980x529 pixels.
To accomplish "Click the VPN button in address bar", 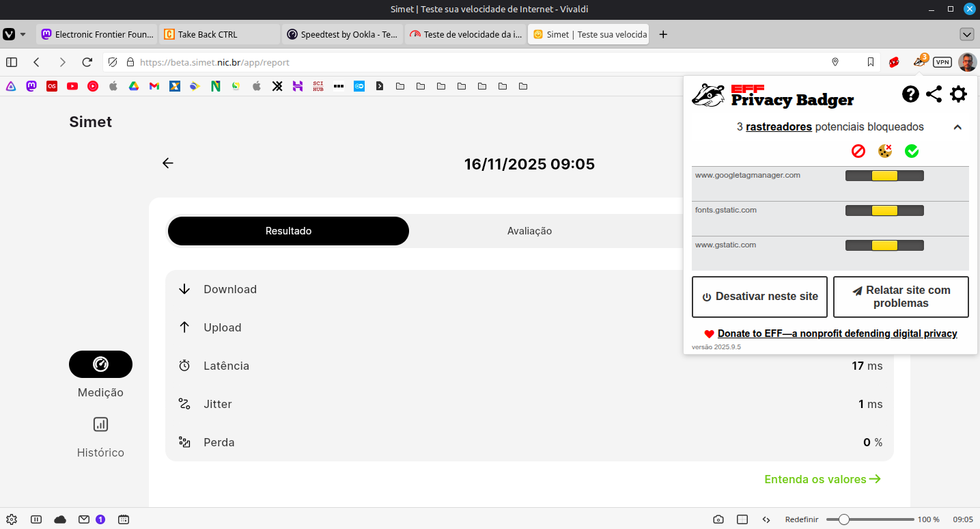I will (942, 62).
